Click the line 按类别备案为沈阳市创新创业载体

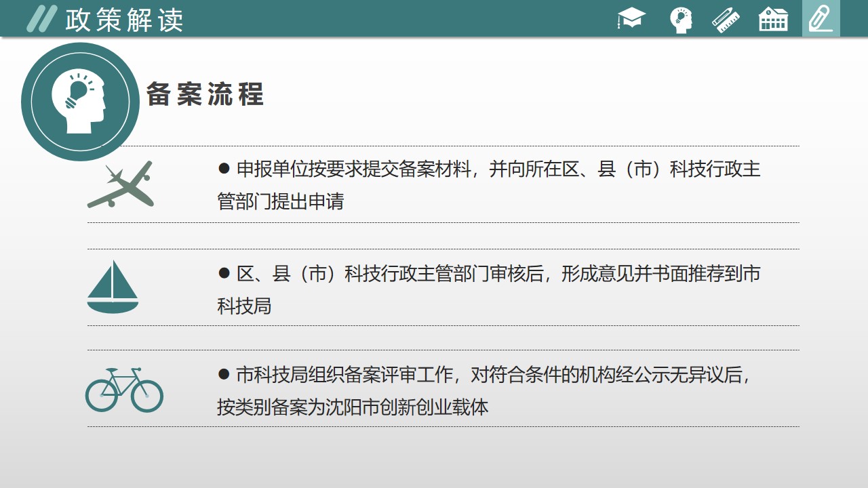(x=353, y=407)
